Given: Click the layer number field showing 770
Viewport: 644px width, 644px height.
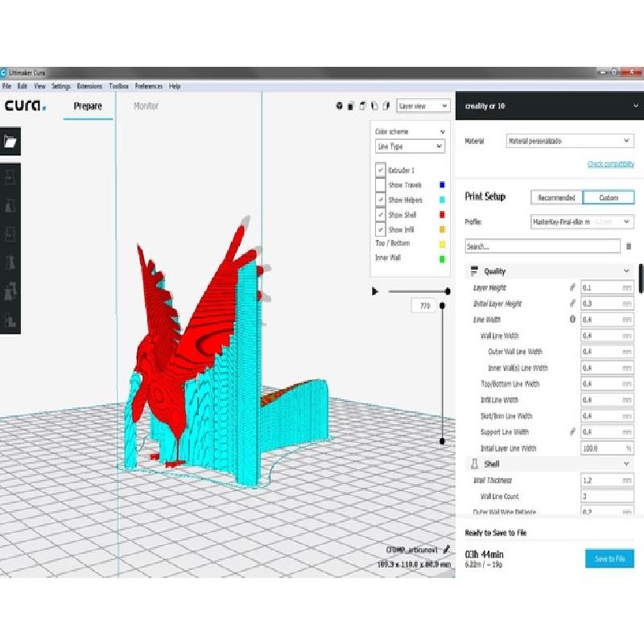Looking at the screenshot, I should click(425, 306).
